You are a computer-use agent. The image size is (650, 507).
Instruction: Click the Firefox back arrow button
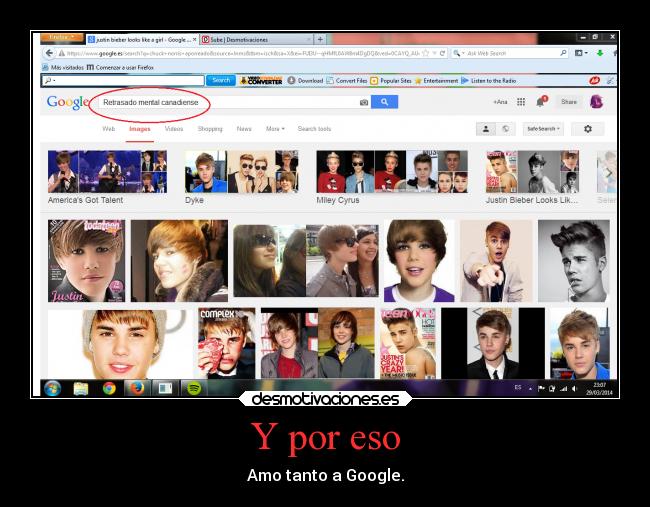[49, 53]
